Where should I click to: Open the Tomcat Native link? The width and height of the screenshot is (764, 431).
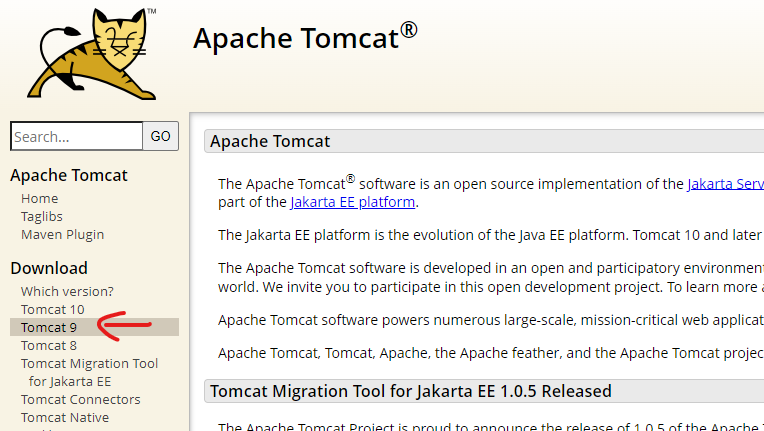[x=65, y=417]
